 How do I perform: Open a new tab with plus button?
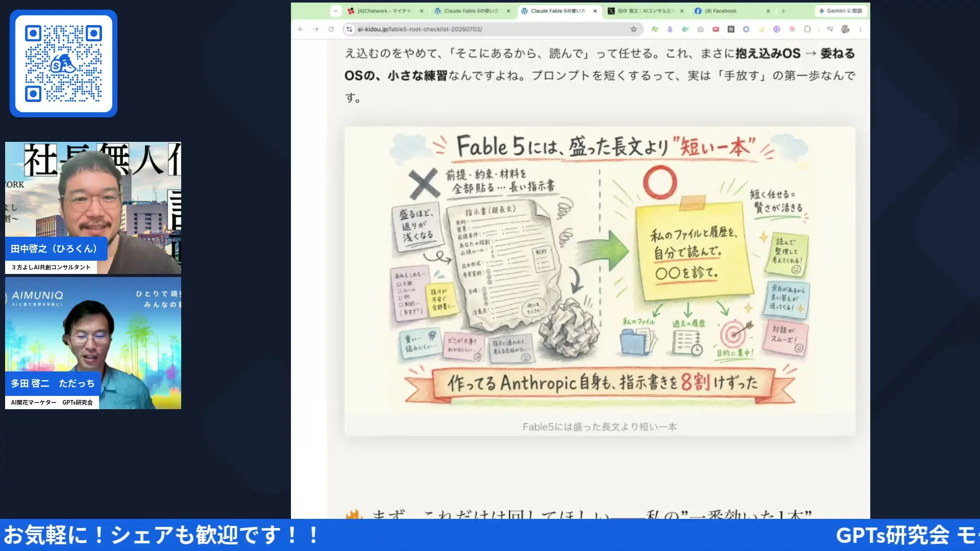point(783,11)
